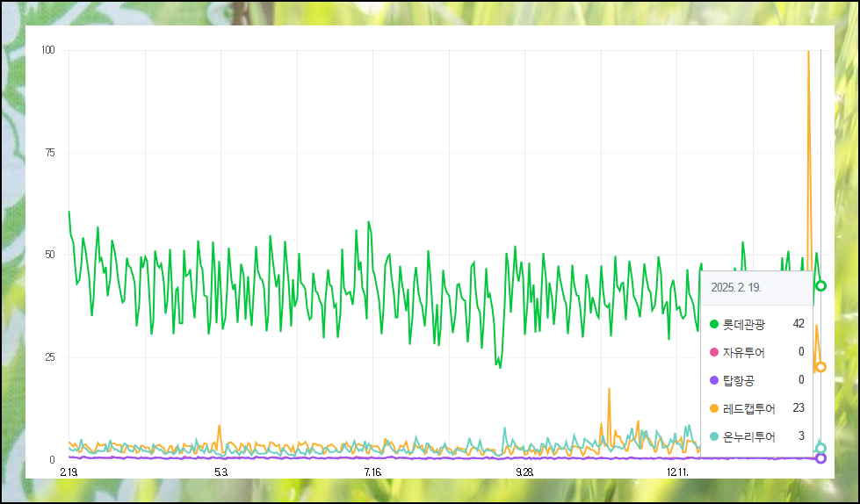Click the 탑항공 label in tooltip

739,380
